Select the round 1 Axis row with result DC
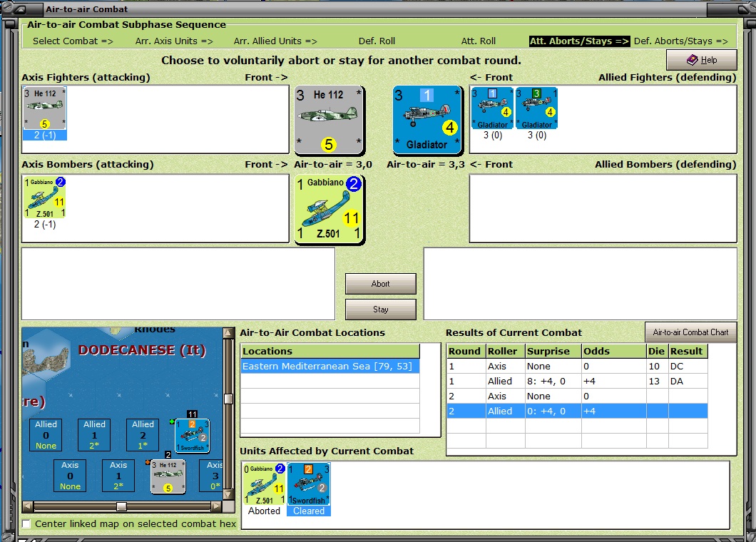756x542 pixels. tap(577, 367)
